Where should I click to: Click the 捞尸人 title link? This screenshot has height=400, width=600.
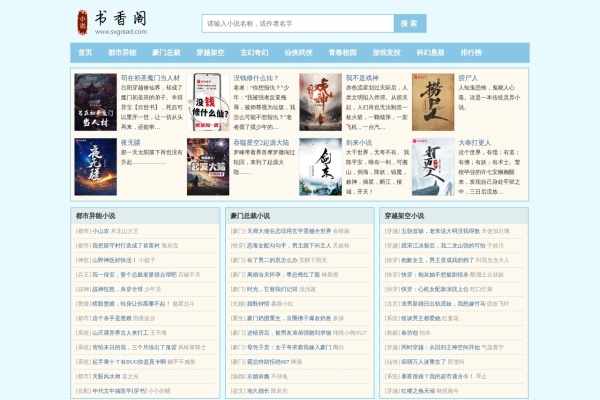pos(469,77)
